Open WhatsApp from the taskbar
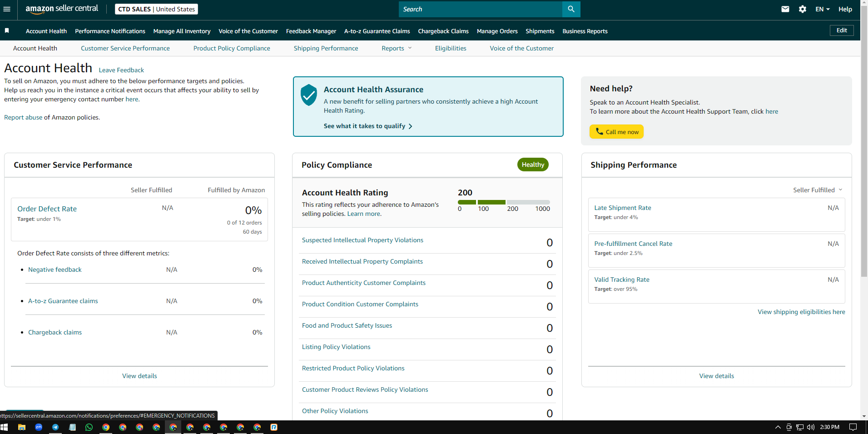 [89, 427]
